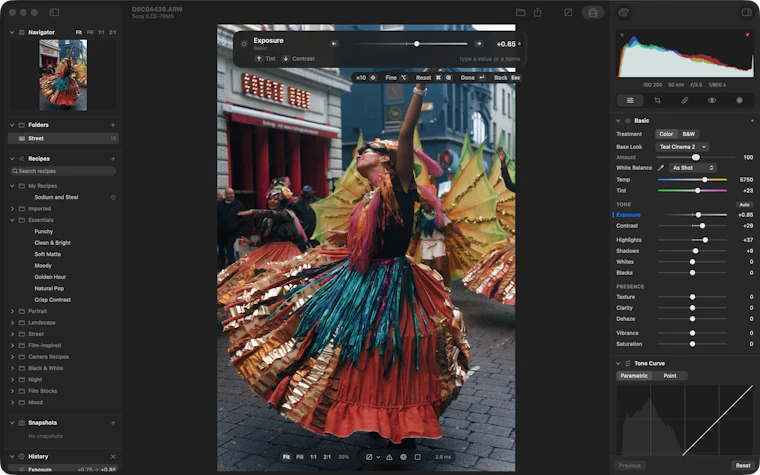Switch tone curve to Parametric tab
This screenshot has height=475, width=760.
[634, 376]
